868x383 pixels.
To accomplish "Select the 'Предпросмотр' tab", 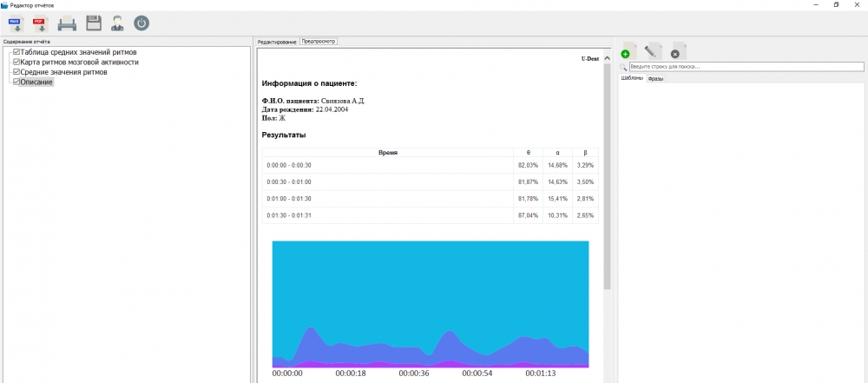I will pos(319,42).
